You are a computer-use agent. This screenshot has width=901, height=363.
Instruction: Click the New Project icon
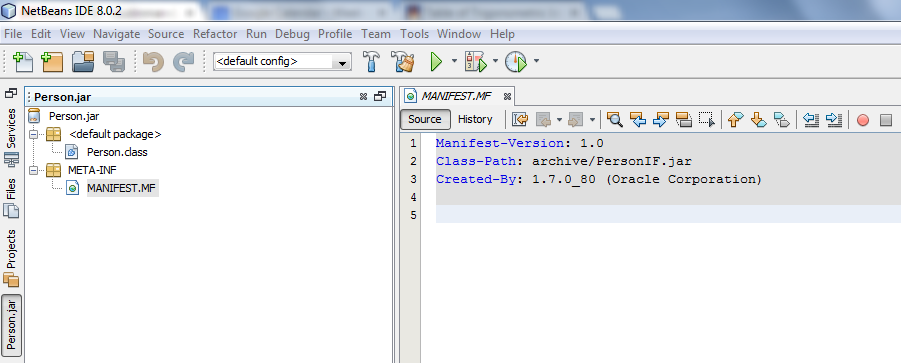pos(52,61)
